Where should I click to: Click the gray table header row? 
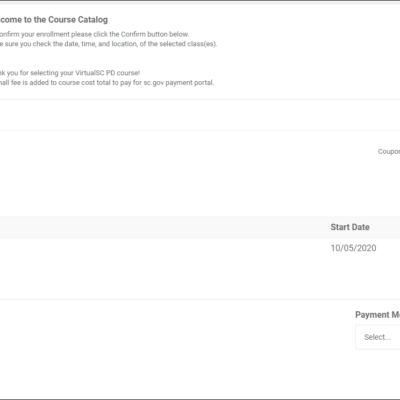(200, 227)
